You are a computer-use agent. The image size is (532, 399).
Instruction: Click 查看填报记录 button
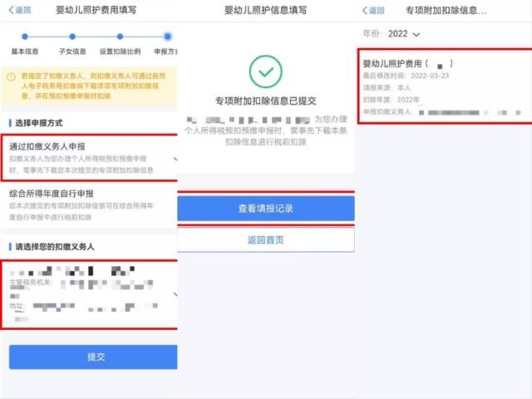[266, 209]
